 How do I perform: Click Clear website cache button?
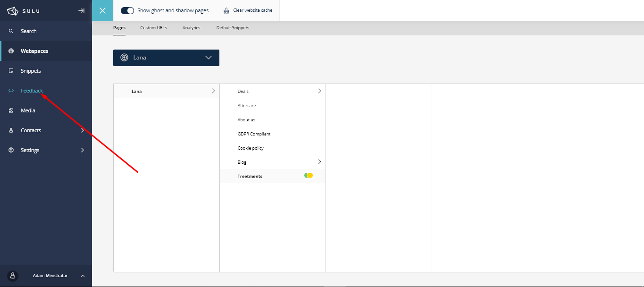click(248, 10)
